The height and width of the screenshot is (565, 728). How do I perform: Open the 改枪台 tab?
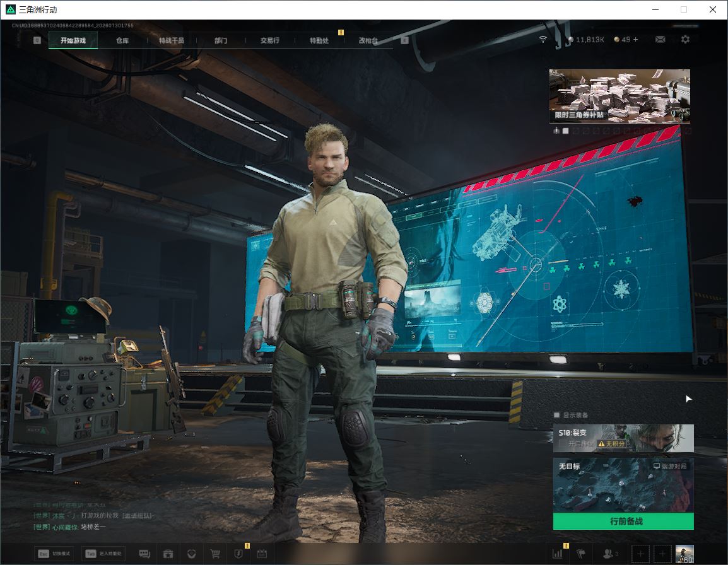(368, 40)
